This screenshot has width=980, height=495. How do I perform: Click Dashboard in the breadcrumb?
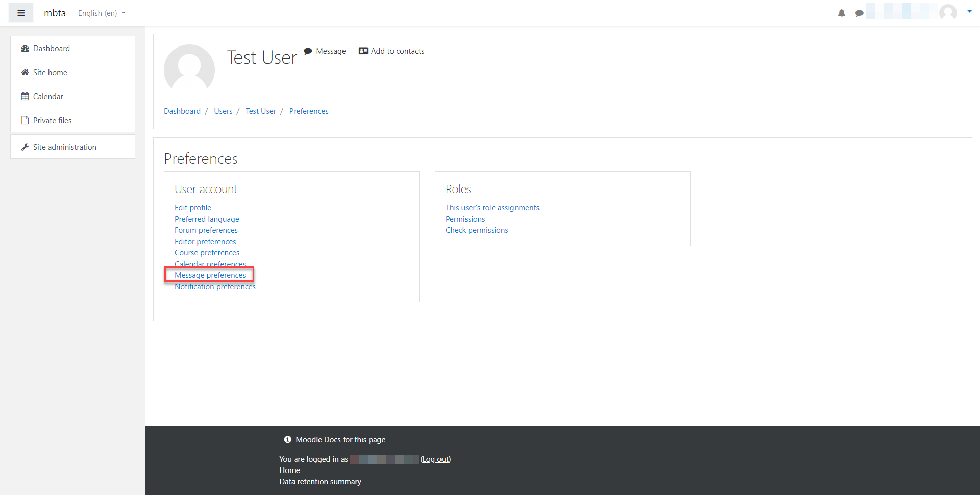(182, 111)
